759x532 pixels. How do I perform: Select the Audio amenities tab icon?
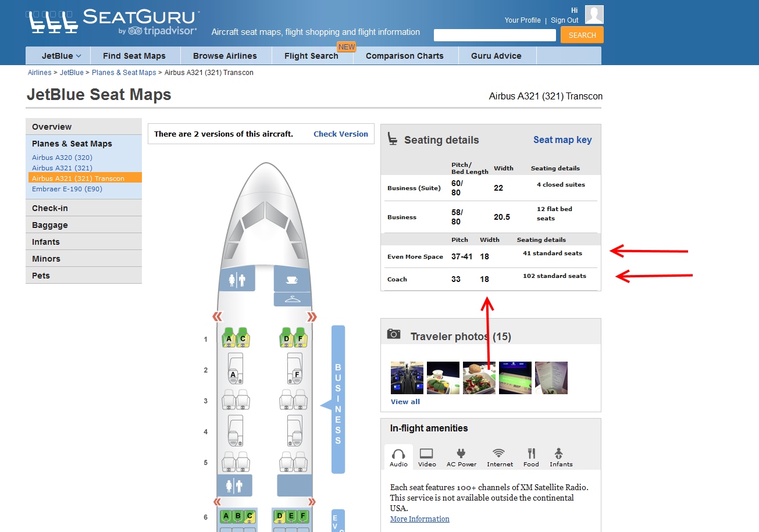pyautogui.click(x=398, y=454)
